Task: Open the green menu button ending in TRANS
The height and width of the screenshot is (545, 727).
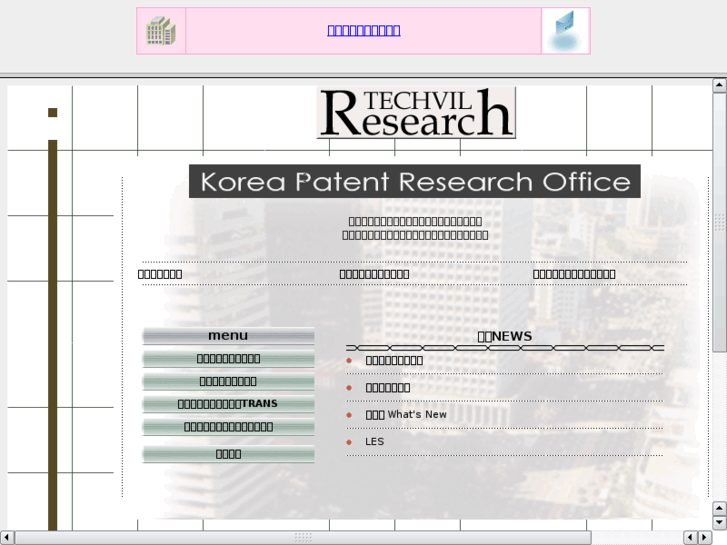Action: coord(228,404)
